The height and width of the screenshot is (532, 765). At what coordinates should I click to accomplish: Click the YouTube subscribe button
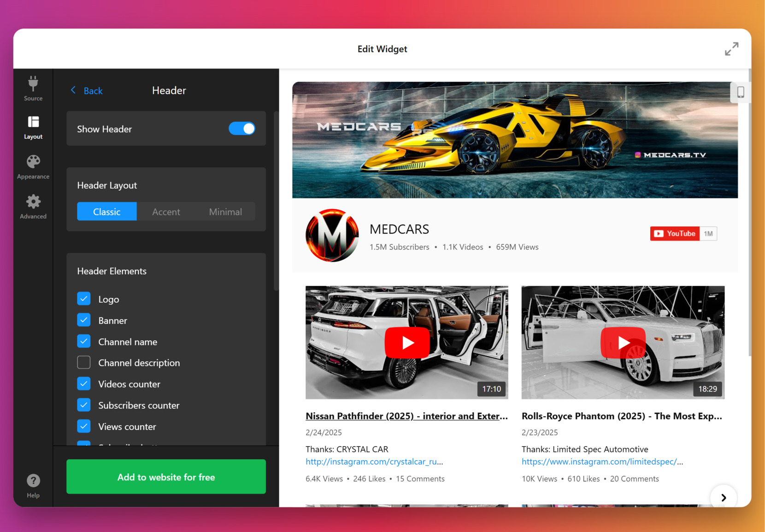pos(676,234)
